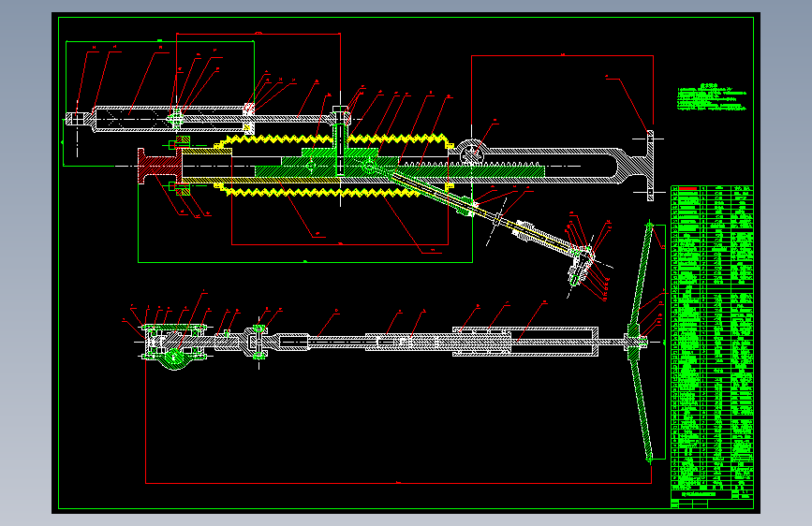Select the angled gear assembly at inclined shaft end

(x=581, y=267)
